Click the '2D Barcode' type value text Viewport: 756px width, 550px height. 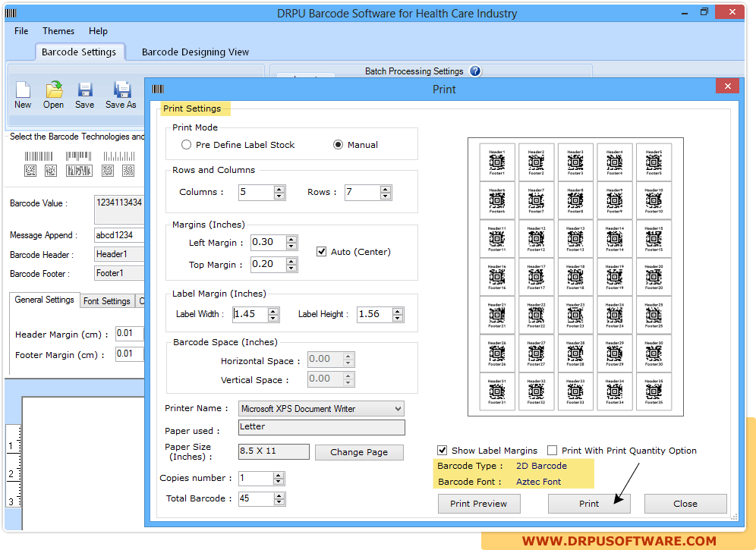541,466
